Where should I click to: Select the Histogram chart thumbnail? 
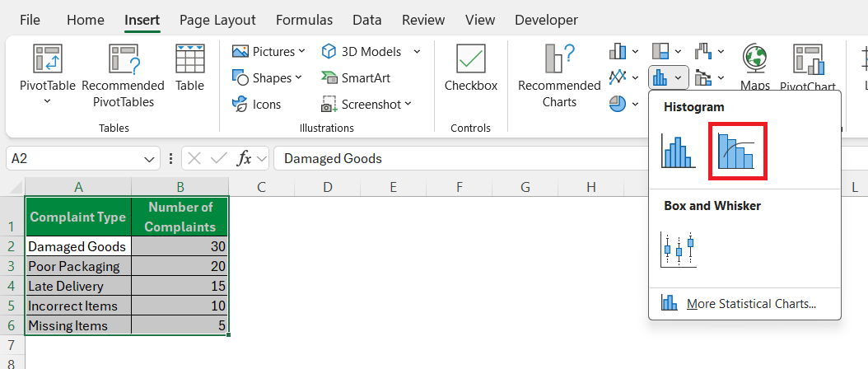coord(678,151)
